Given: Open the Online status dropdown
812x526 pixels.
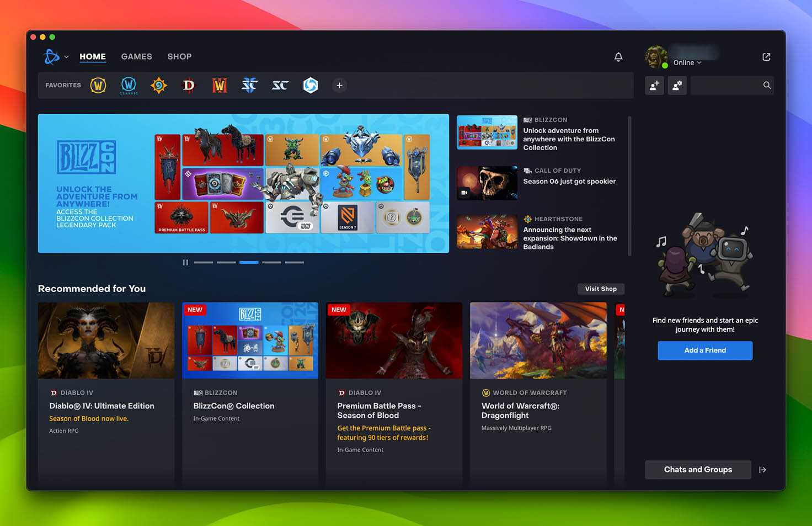Looking at the screenshot, I should 687,63.
